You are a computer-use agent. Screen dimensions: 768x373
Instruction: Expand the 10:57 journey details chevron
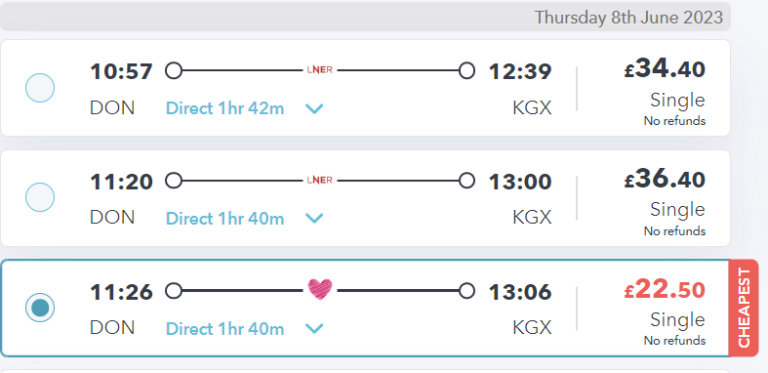tap(314, 109)
